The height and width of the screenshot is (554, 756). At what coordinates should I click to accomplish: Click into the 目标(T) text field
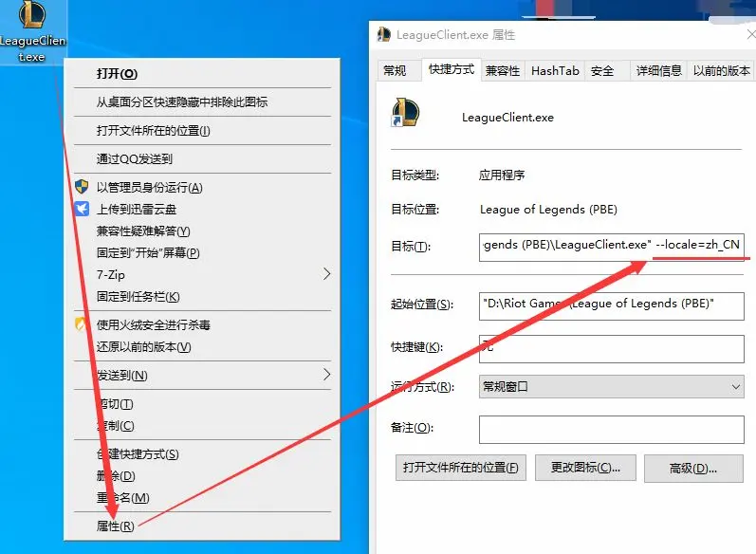[x=612, y=248]
